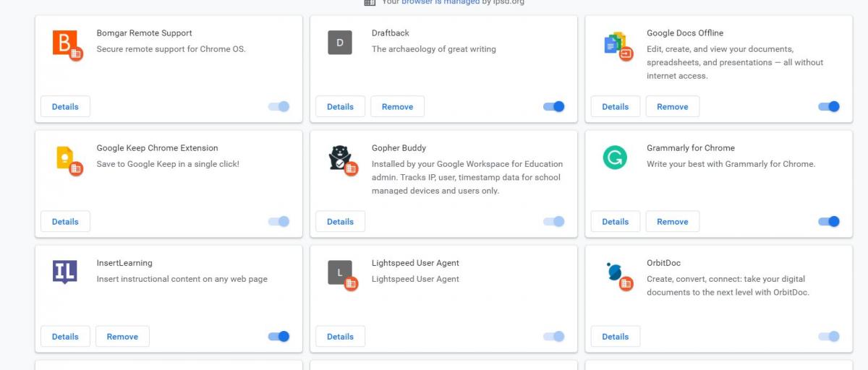Toggle Bomgar Remote Support switch

(x=278, y=106)
